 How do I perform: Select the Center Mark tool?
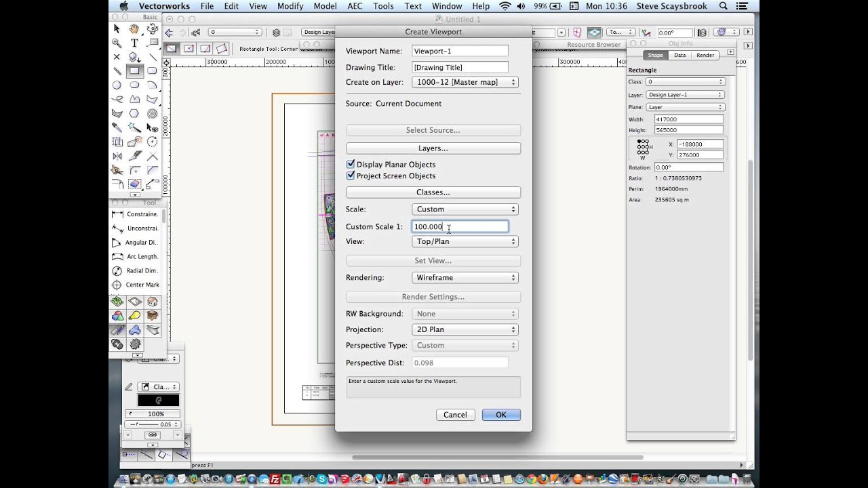(x=136, y=285)
